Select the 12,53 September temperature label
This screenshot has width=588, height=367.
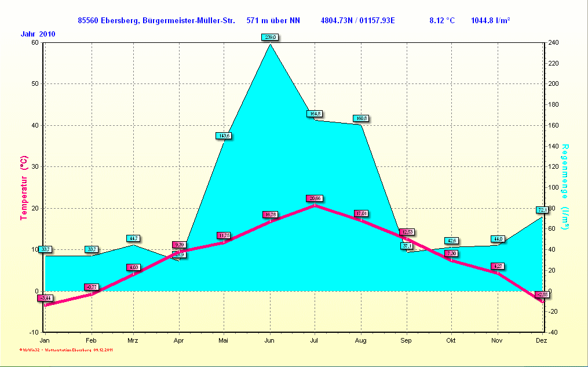pos(407,232)
